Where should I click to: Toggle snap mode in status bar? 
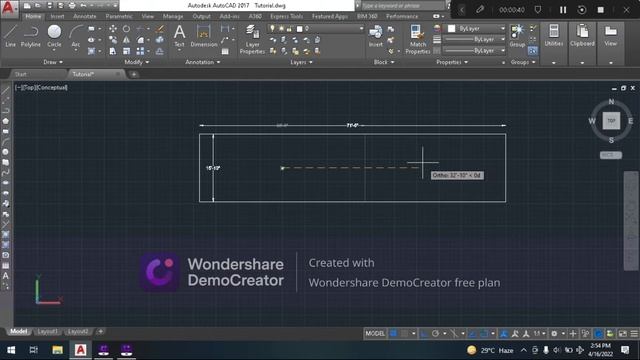pyautogui.click(x=404, y=333)
